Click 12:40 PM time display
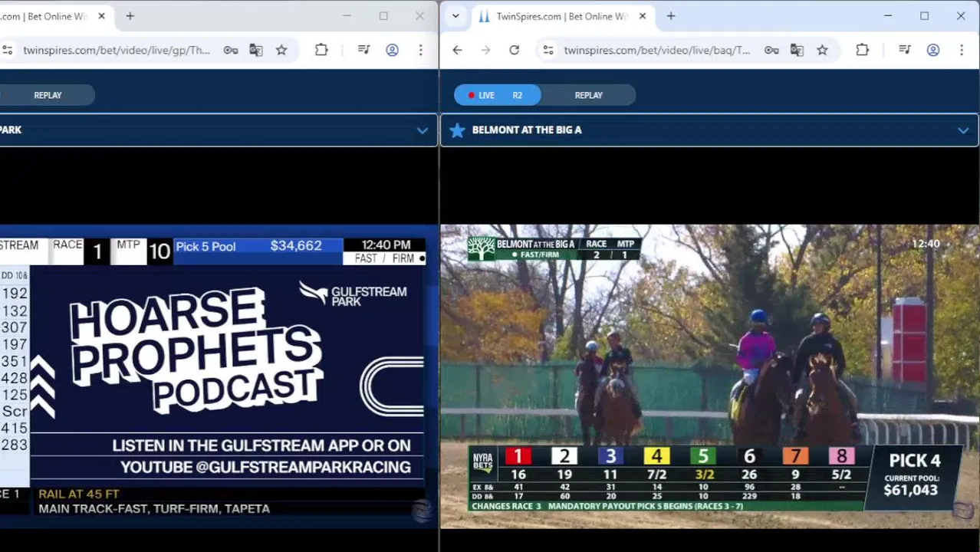The image size is (980, 552). click(386, 245)
